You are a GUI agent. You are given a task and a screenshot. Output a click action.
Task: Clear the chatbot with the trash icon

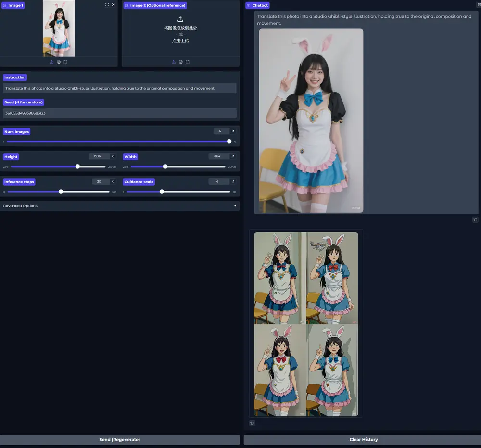point(479,5)
